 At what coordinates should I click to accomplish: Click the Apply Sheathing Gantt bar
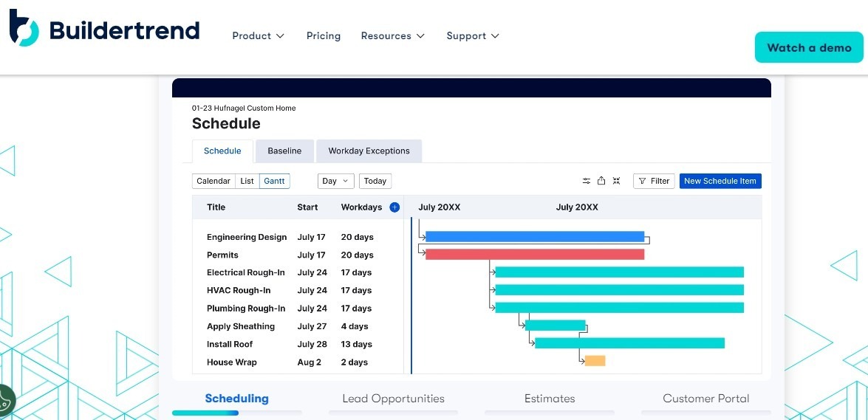coord(556,326)
